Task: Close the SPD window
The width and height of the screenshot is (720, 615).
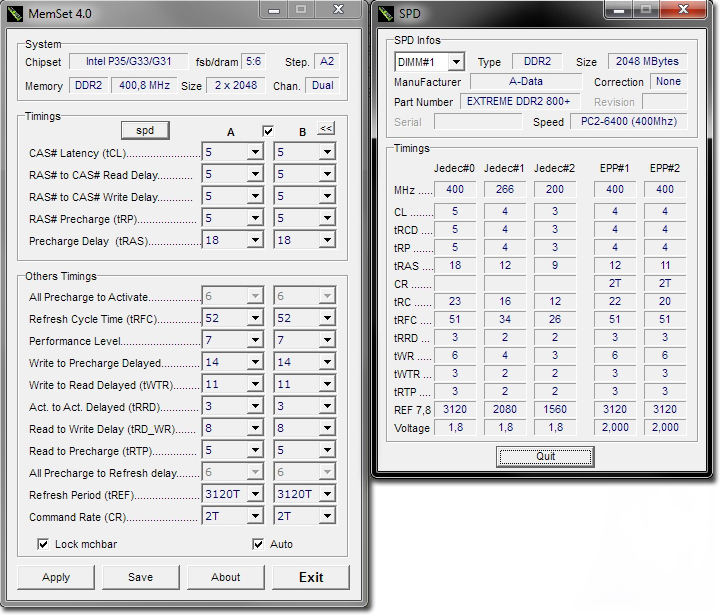Action: (683, 9)
